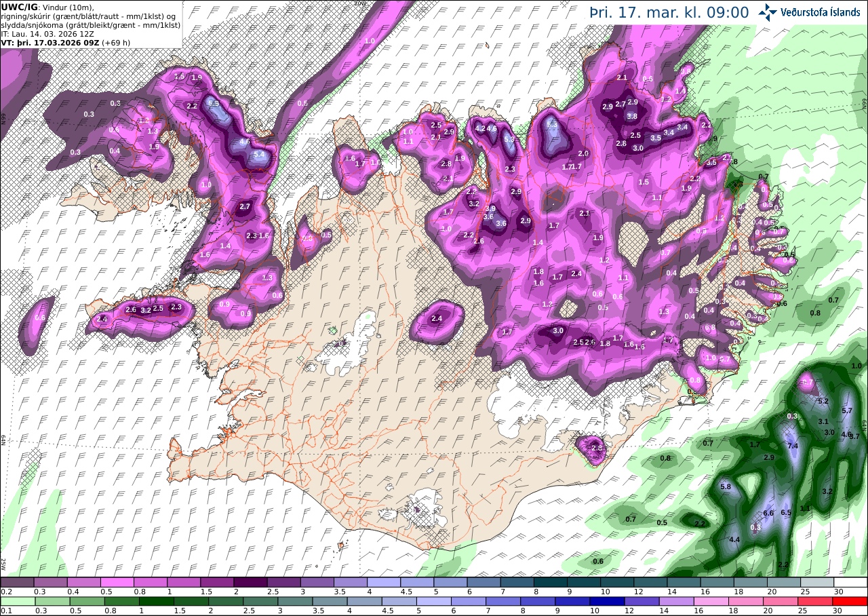Select the dark teal snow swatch labeled 8
The image size is (868, 616).
551,582
